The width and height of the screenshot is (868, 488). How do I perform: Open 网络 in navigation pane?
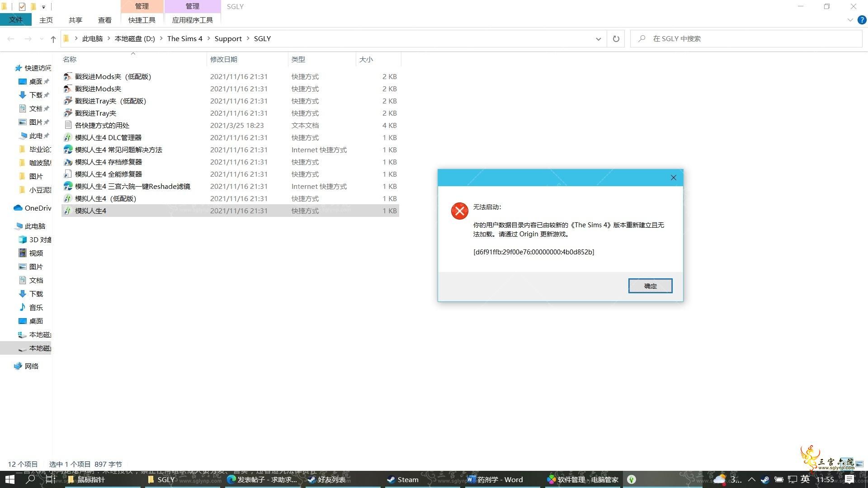tap(26, 366)
